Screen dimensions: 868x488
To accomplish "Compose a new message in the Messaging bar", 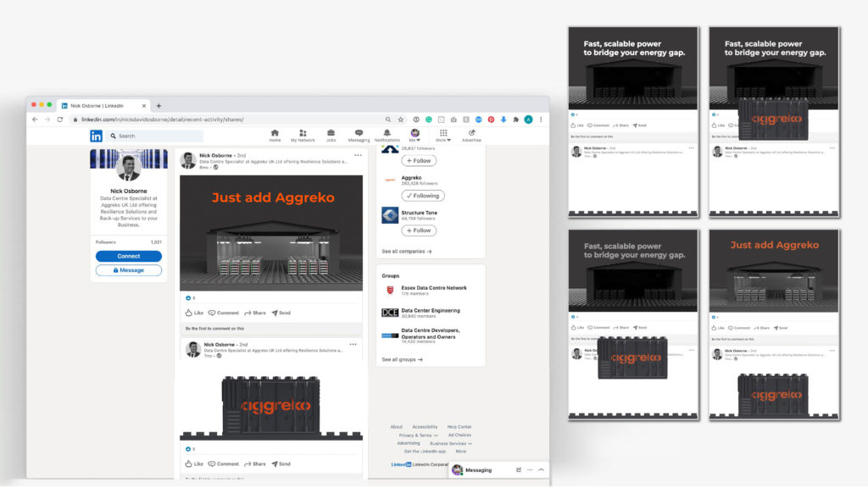I will pos(519,470).
